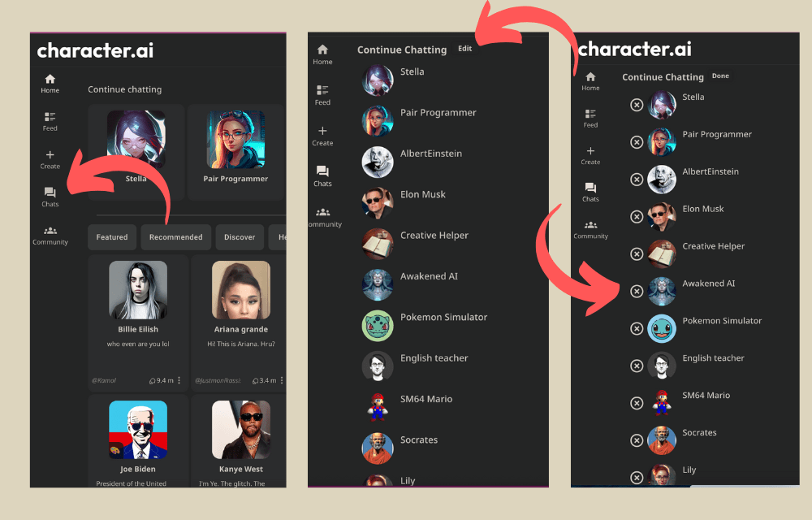Screen dimensions: 812x520
Task: Switch to the Featured tab
Action: (111, 236)
